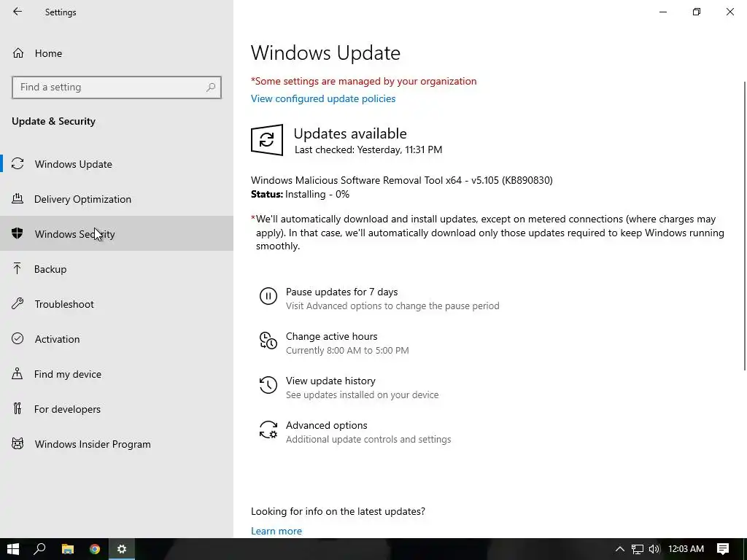Open the Troubleshoot settings page
This screenshot has width=747, height=560.
pyautogui.click(x=117, y=304)
